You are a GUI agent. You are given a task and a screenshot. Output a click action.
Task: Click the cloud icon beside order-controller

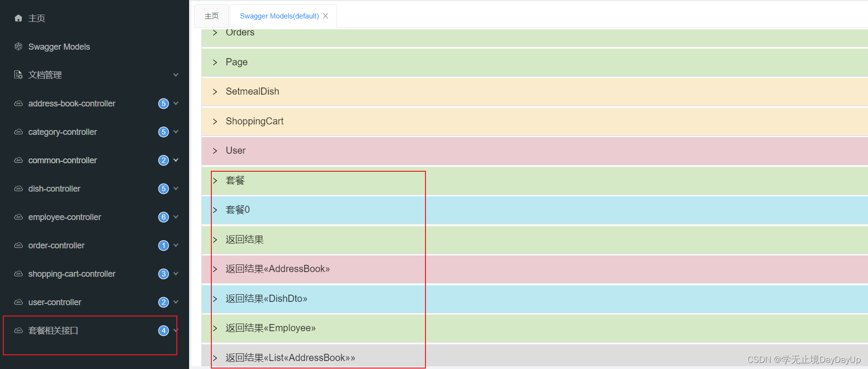click(x=18, y=245)
